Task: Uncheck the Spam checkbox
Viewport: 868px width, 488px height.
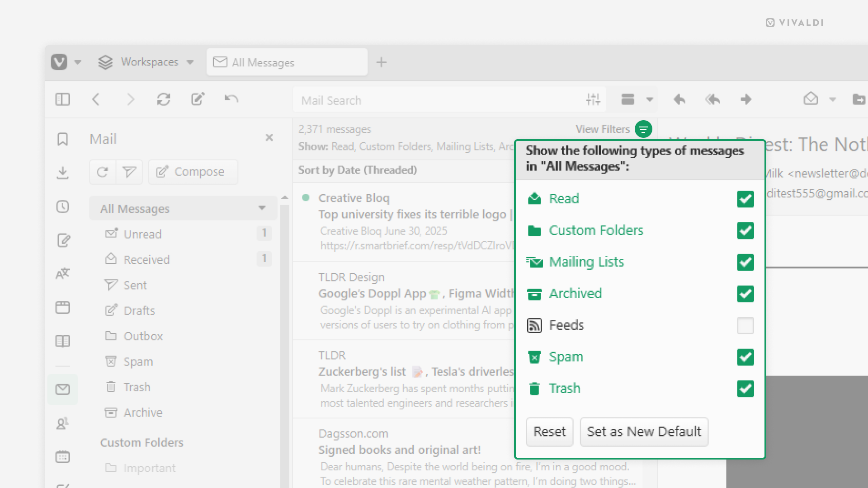Action: point(745,357)
